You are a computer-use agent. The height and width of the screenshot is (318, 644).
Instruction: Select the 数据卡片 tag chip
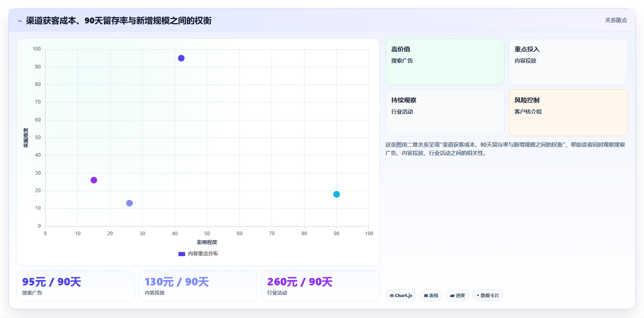487,295
